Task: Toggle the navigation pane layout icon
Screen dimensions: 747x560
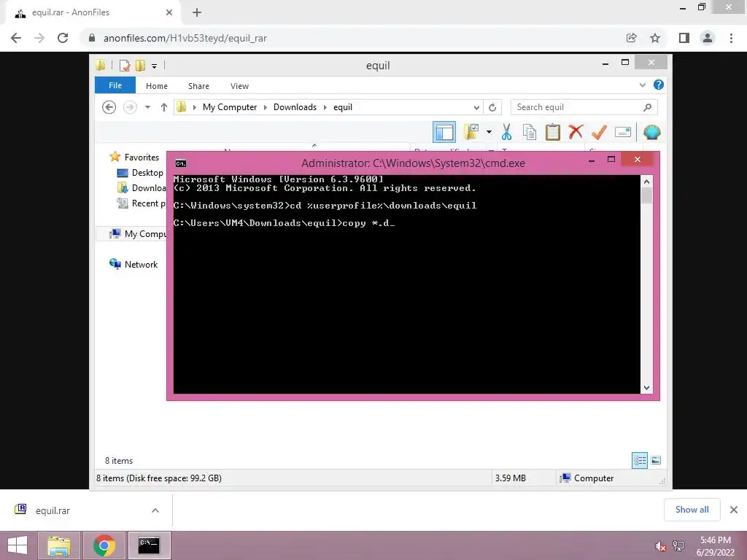Action: pyautogui.click(x=444, y=132)
